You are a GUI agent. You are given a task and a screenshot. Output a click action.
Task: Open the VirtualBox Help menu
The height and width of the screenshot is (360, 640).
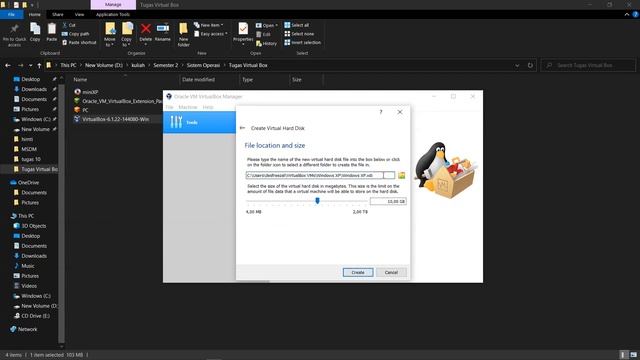click(208, 107)
